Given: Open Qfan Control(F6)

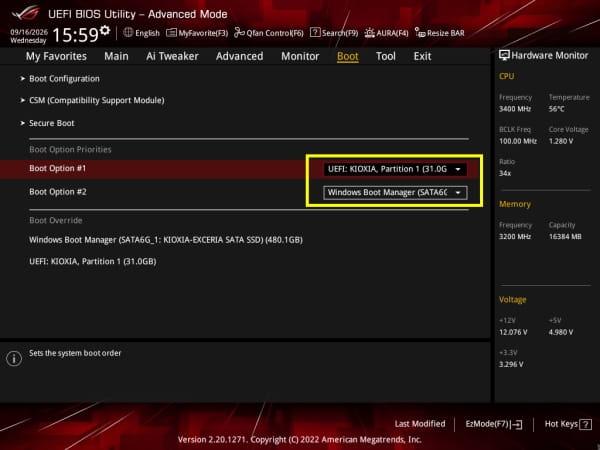Looking at the screenshot, I should (x=269, y=33).
